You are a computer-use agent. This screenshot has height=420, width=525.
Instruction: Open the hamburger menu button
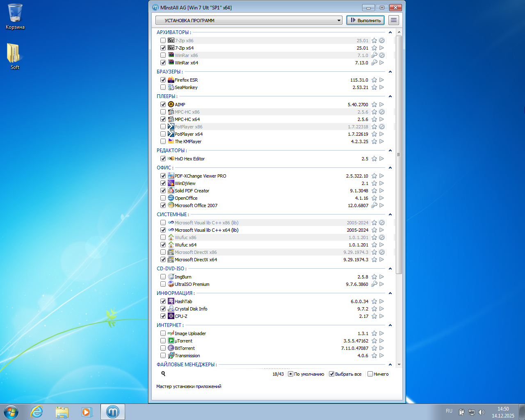pos(394,20)
